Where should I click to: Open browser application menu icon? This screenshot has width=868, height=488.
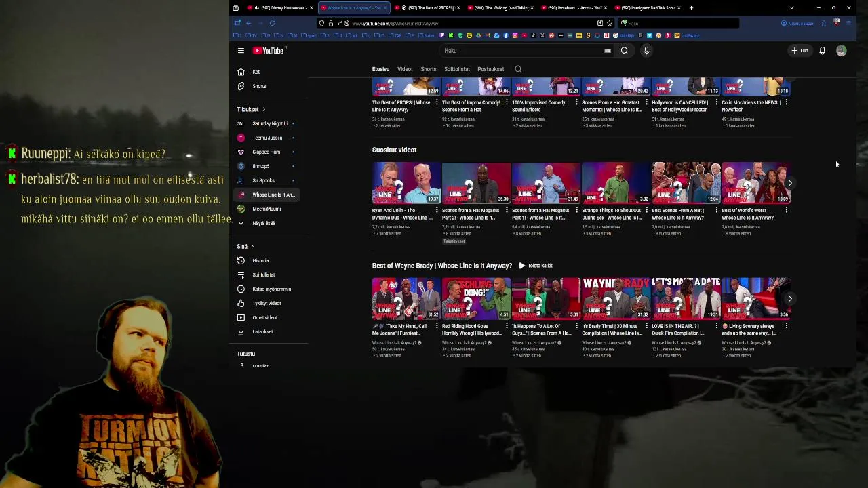pos(848,23)
